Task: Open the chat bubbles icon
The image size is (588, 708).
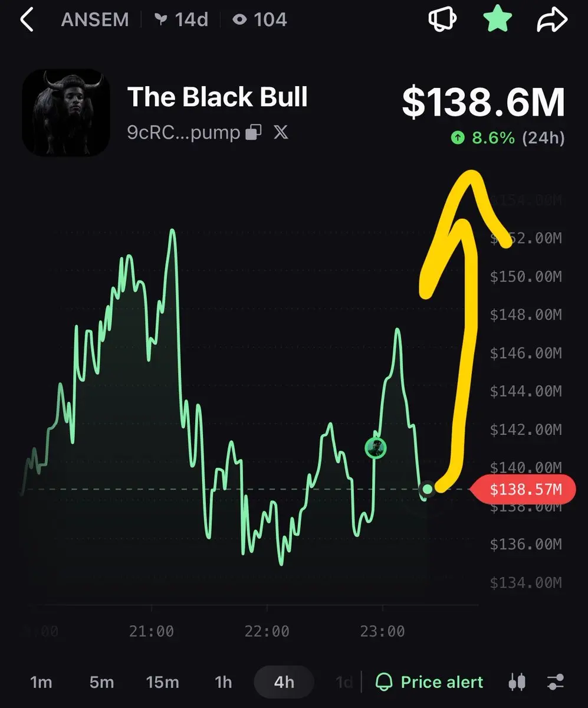Action: point(442,19)
